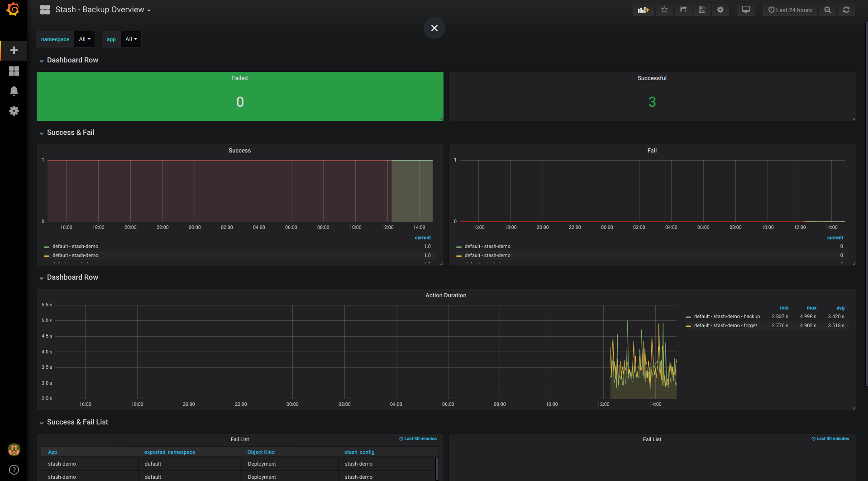
Task: Open the Success graph panel title menu
Action: pos(240,151)
